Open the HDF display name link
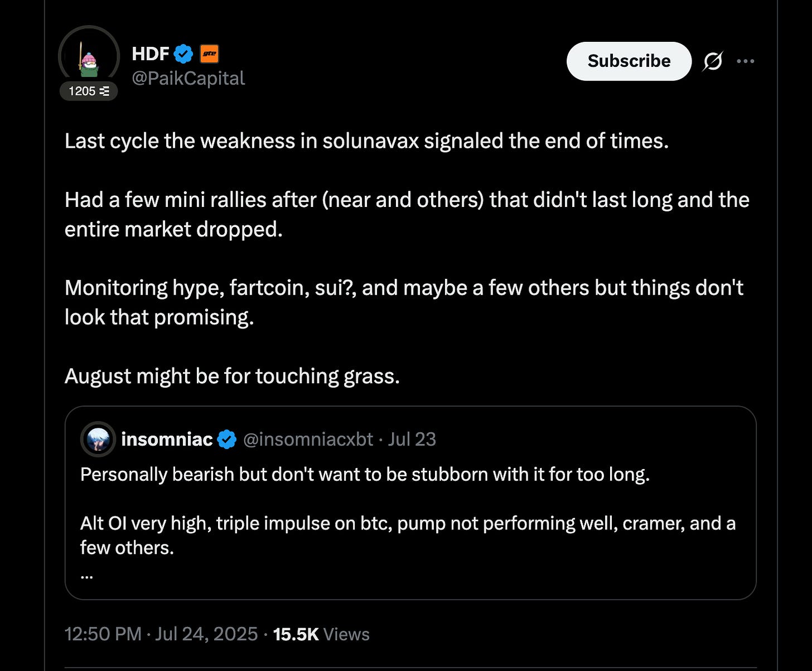Viewport: 812px width, 671px height. tap(150, 54)
